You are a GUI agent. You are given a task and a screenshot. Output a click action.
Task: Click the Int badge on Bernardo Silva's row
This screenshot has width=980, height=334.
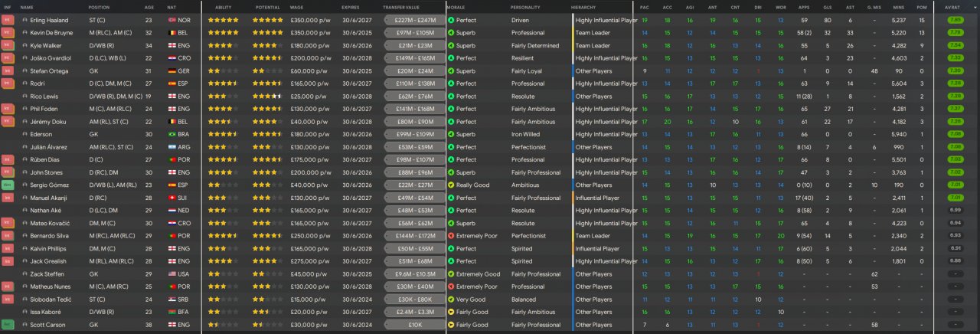pyautogui.click(x=8, y=236)
